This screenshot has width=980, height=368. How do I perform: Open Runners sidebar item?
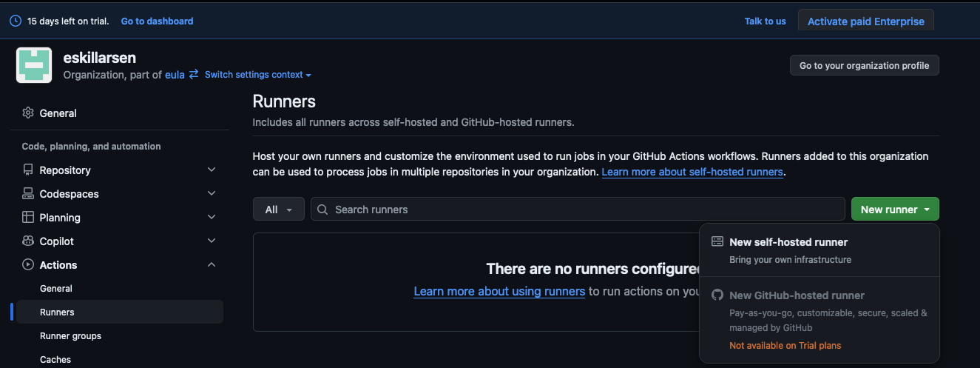[120, 312]
